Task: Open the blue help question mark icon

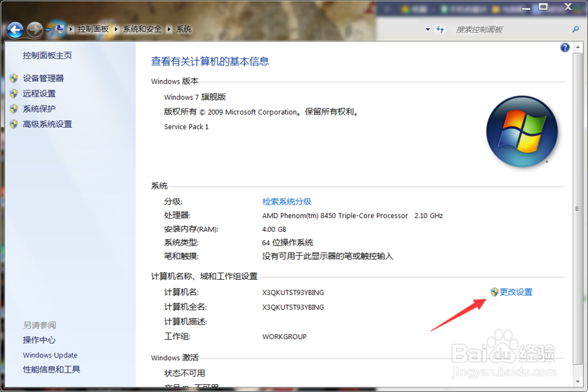Action: (x=564, y=48)
